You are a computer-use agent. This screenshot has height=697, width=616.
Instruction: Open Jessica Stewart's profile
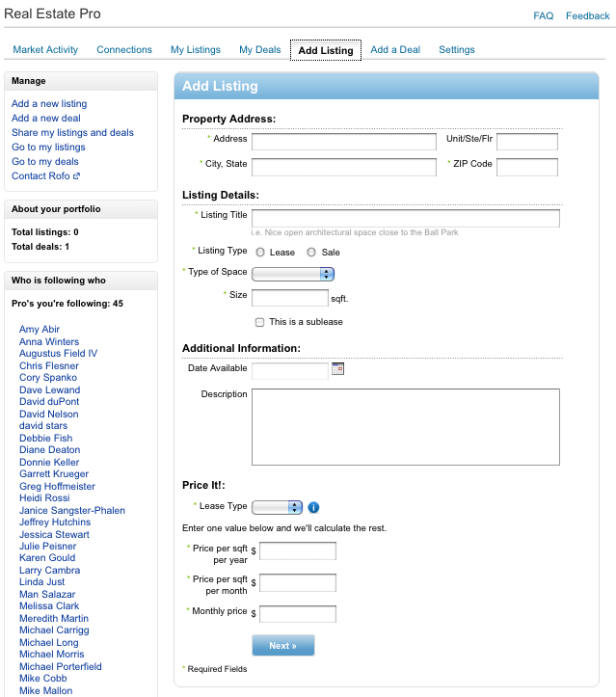[54, 534]
